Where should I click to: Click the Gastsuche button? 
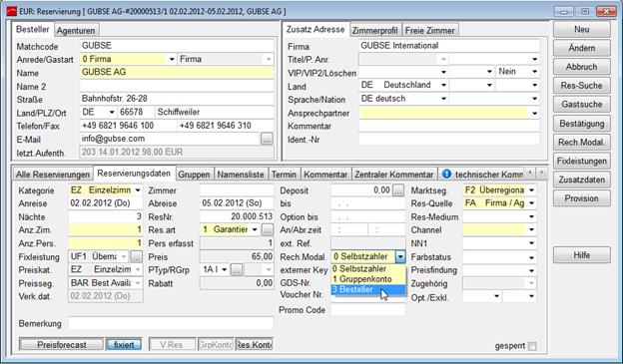point(582,105)
